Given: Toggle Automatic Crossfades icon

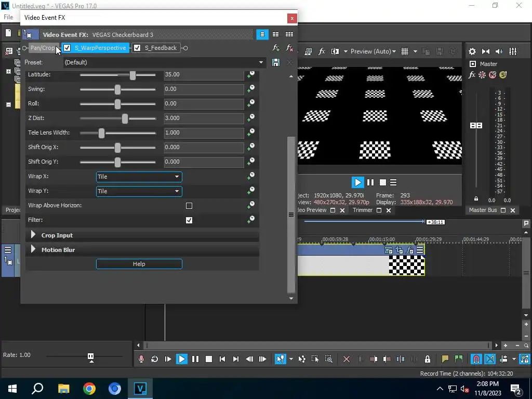Looking at the screenshot, I should click(x=490, y=359).
